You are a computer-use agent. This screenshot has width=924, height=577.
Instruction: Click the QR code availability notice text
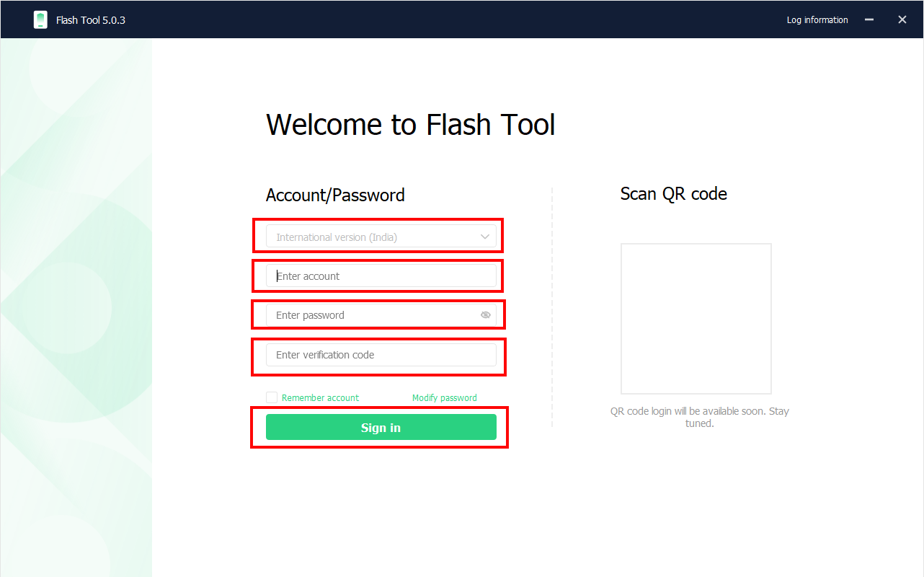[699, 417]
